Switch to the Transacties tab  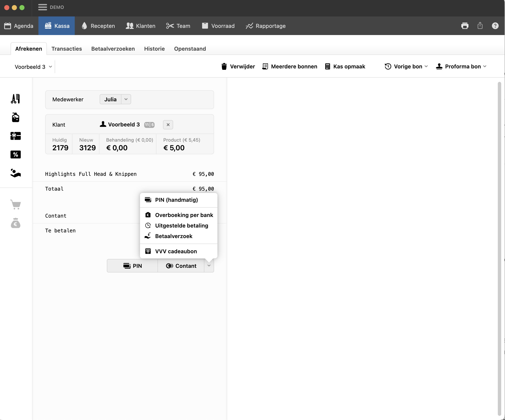(x=66, y=49)
